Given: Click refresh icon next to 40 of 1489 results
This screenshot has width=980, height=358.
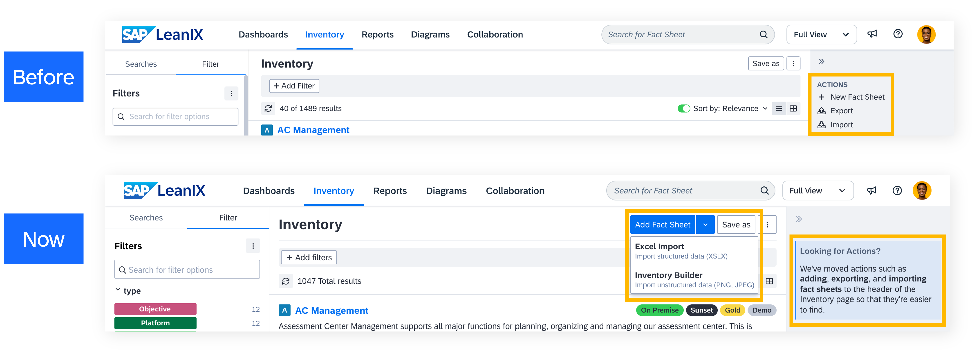Looking at the screenshot, I should (x=268, y=109).
